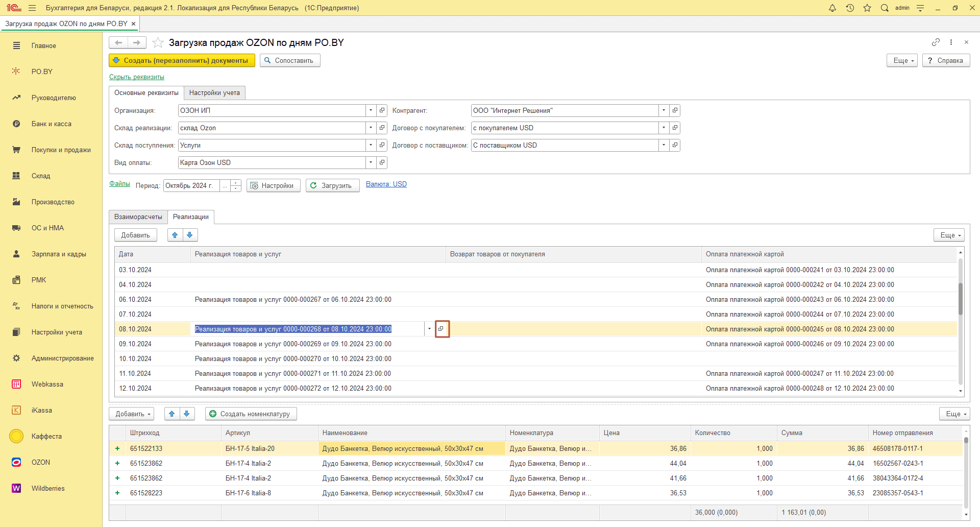The height and width of the screenshot is (527, 980).
Task: Open Руководителю section in sidebar
Action: tap(54, 98)
